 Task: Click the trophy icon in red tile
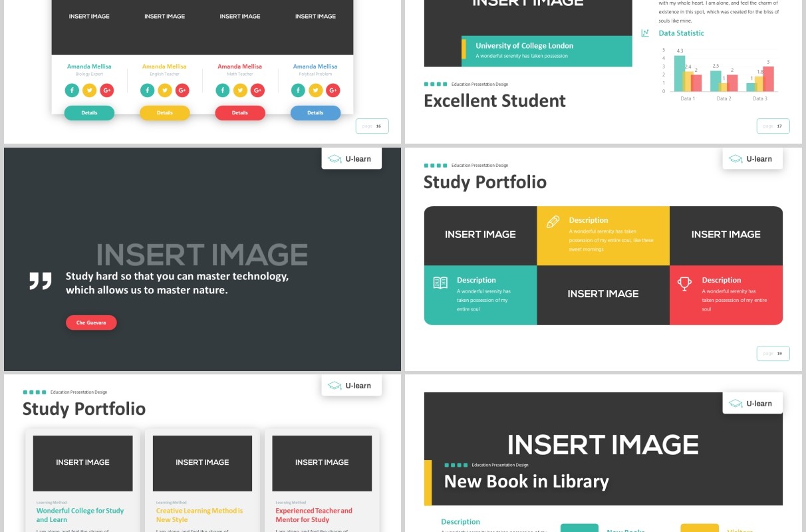pos(684,284)
